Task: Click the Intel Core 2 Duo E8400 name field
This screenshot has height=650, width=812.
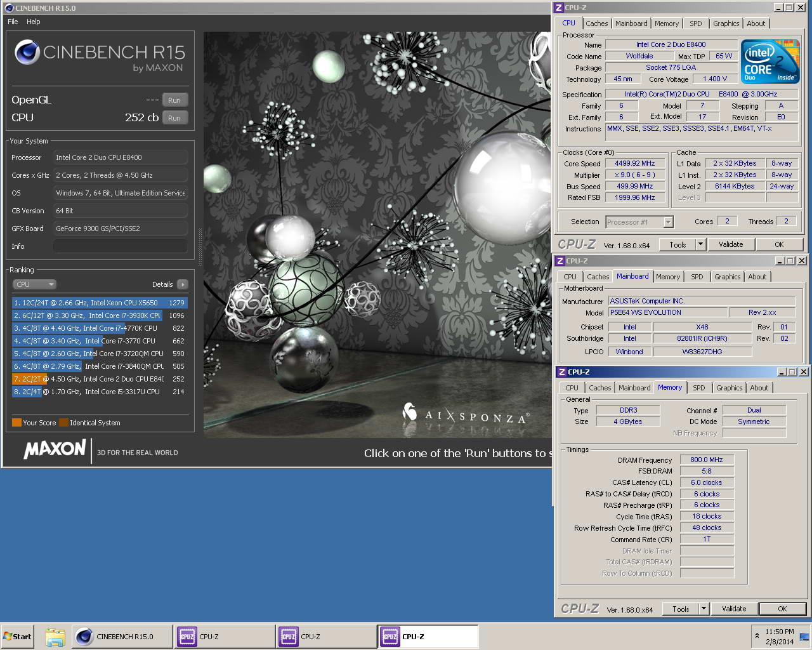Action: click(x=671, y=44)
